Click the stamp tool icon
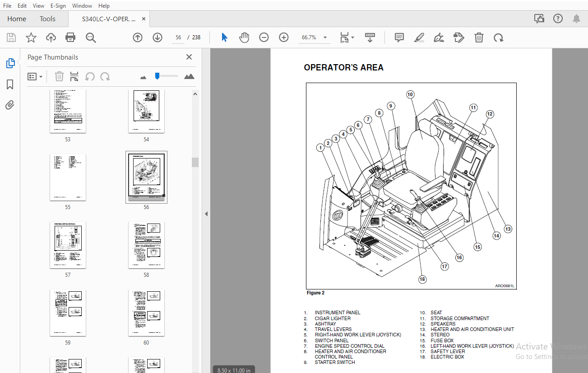Image resolution: width=588 pixels, height=373 pixels. [458, 37]
